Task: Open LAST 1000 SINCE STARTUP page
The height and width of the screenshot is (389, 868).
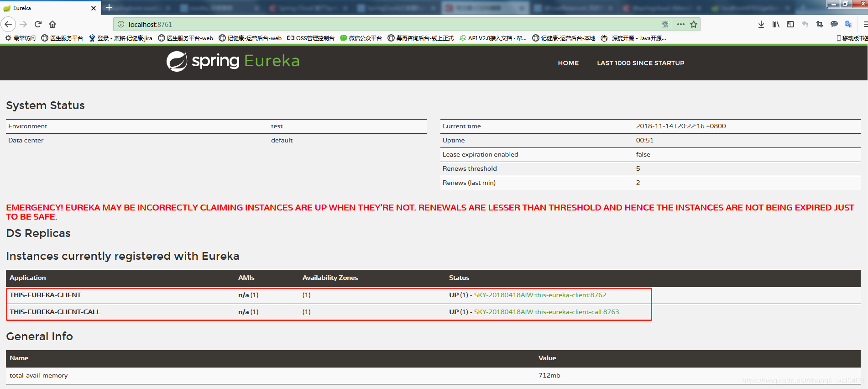Action: (641, 63)
